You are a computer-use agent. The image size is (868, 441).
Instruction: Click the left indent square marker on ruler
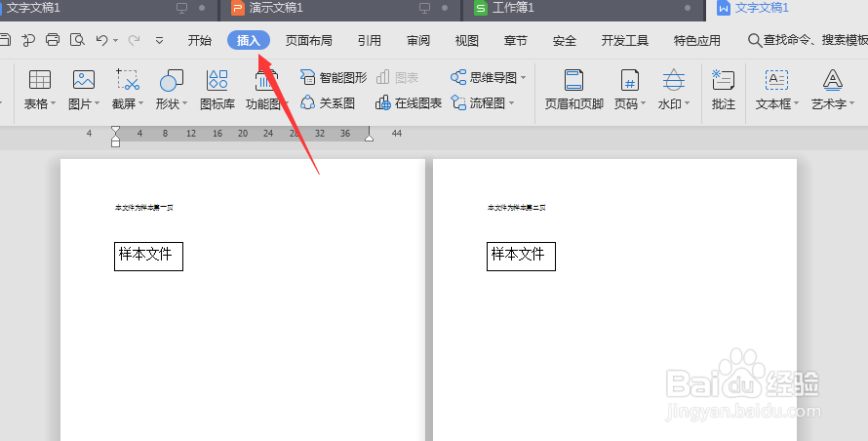tap(115, 143)
